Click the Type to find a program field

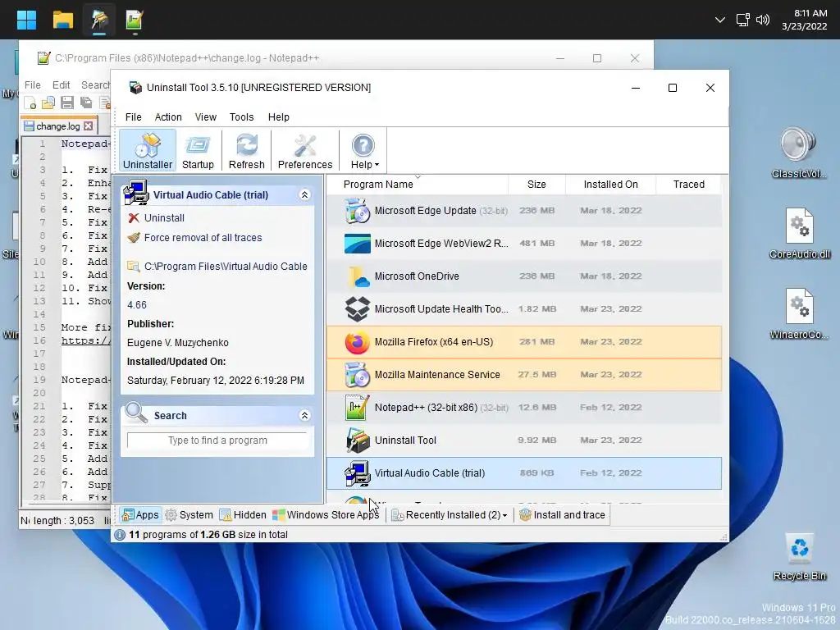pos(217,441)
